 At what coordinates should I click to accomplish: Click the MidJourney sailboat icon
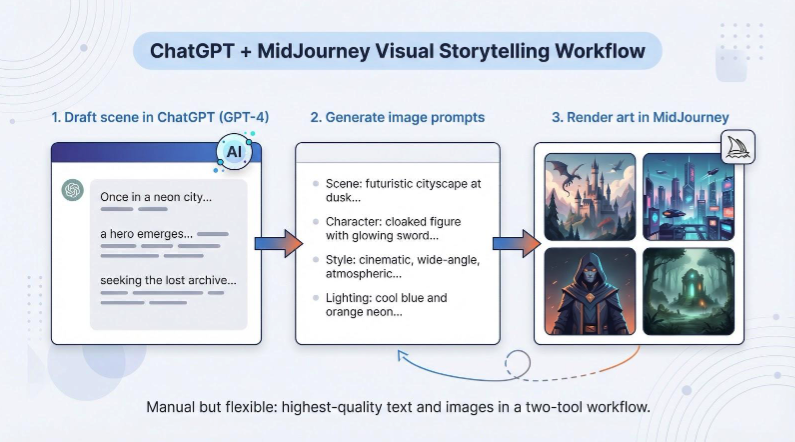(x=738, y=148)
